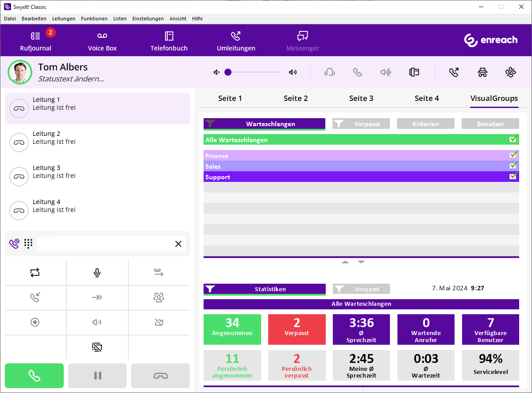This screenshot has height=393, width=532.
Task: Click the call transfer arrow icon
Action: pyautogui.click(x=97, y=297)
